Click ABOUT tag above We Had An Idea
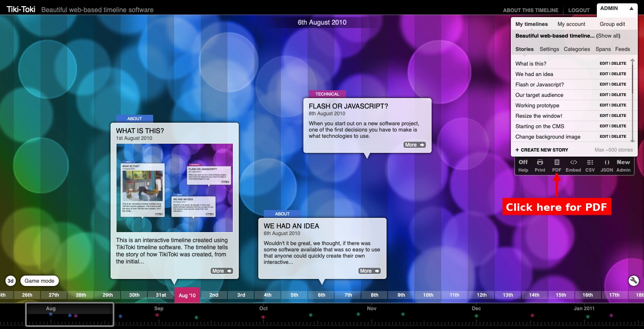644x329 pixels. click(282, 214)
